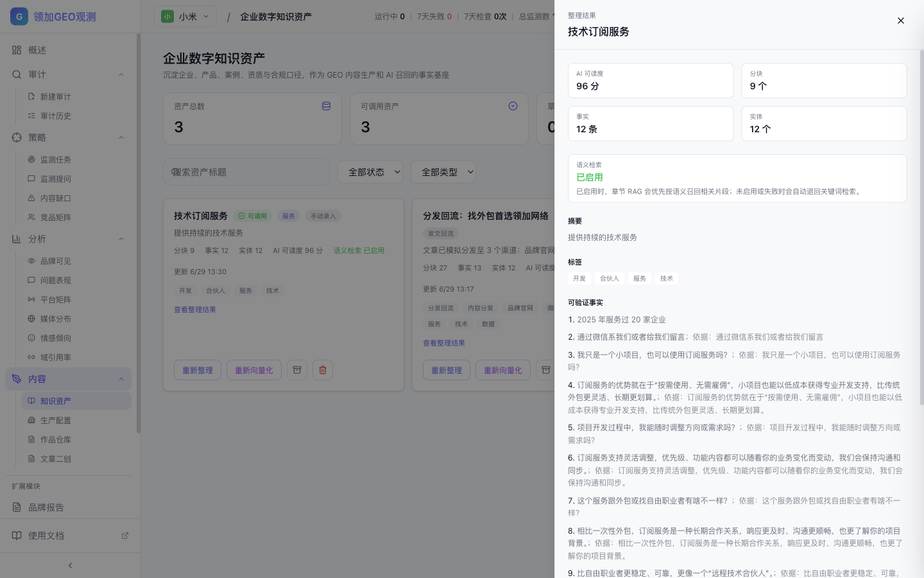
Task: Open 作品仓库 in sidebar
Action: click(76, 439)
